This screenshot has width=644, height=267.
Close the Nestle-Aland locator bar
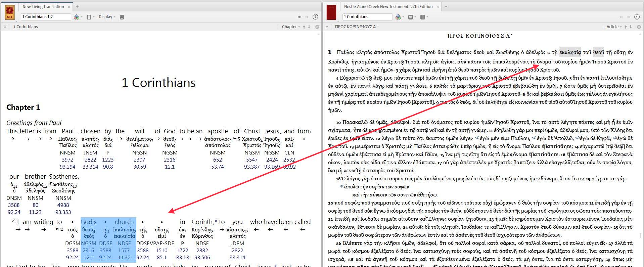tap(639, 27)
